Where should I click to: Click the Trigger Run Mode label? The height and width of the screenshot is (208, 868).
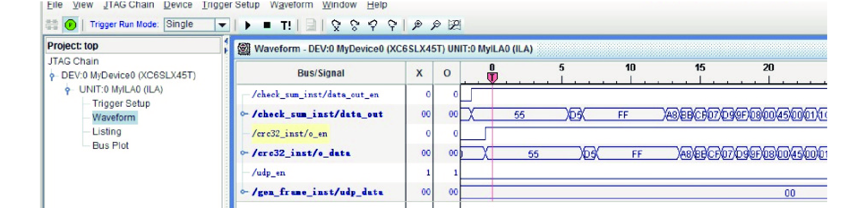[x=124, y=24]
